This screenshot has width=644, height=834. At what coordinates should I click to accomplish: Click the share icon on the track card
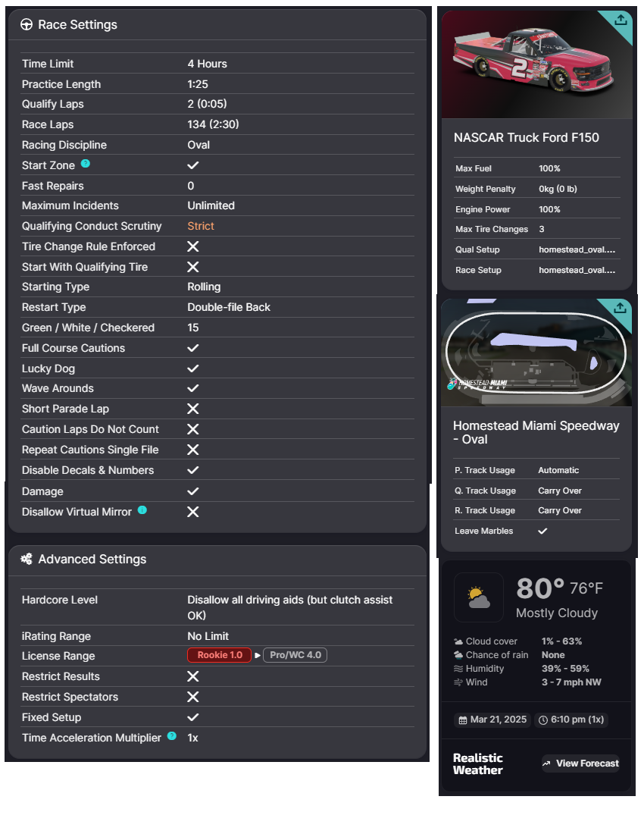(x=620, y=308)
